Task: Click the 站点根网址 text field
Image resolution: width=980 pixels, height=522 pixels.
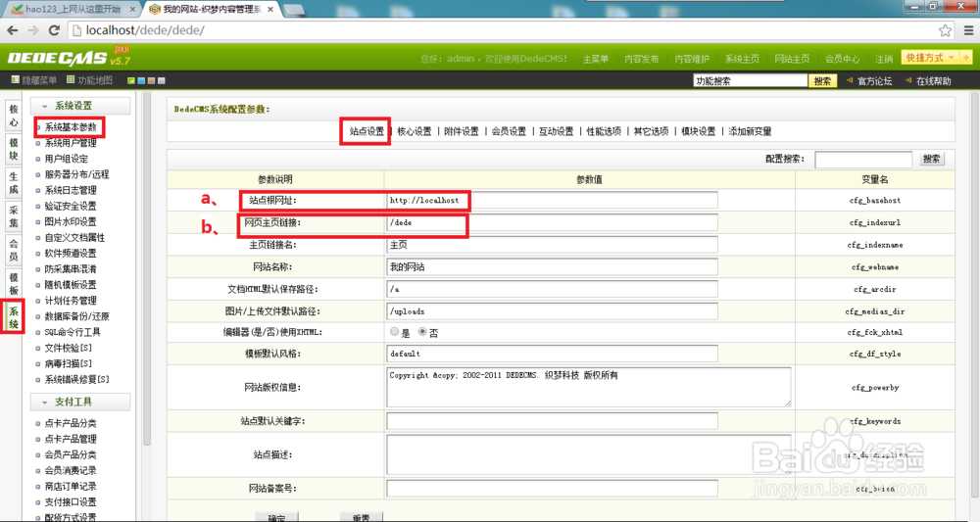Action: [x=552, y=201]
